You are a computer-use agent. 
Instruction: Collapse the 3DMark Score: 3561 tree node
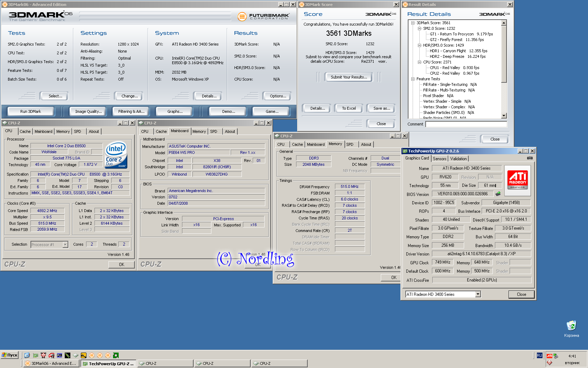tap(413, 23)
